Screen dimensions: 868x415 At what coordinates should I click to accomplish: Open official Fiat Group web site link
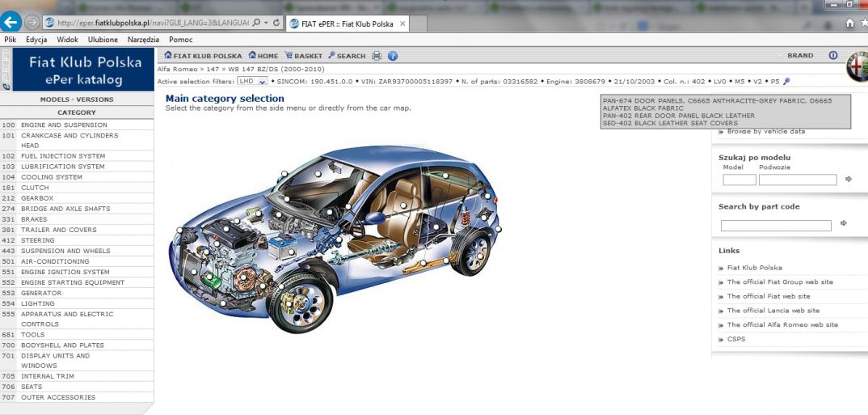[780, 282]
